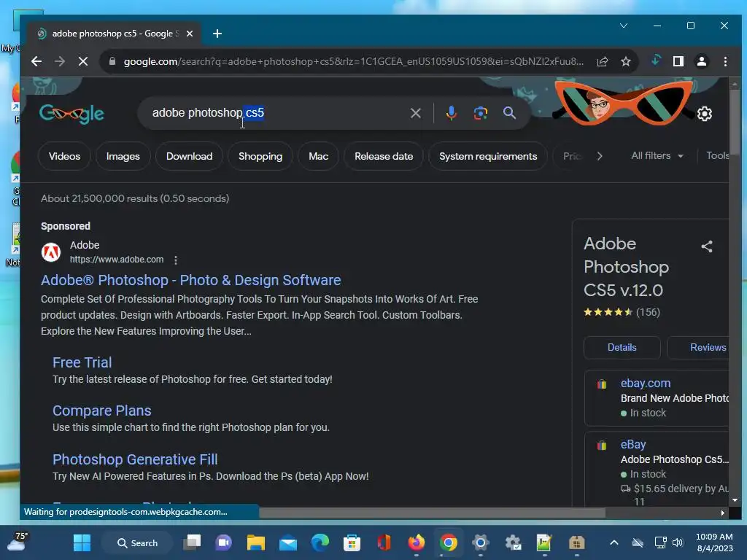Screen dimensions: 747x560
Task: Open Chrome three-dot menu
Action: coord(725,61)
